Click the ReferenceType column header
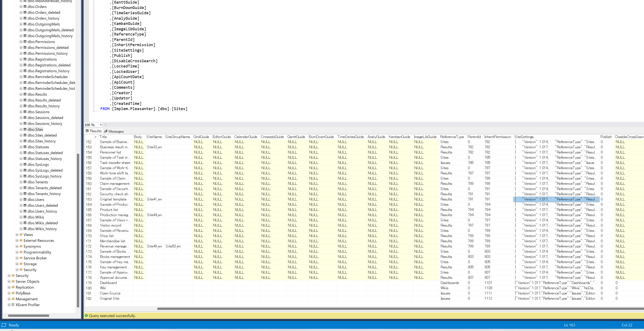Viewport: 644px width, 331px height. [x=453, y=137]
